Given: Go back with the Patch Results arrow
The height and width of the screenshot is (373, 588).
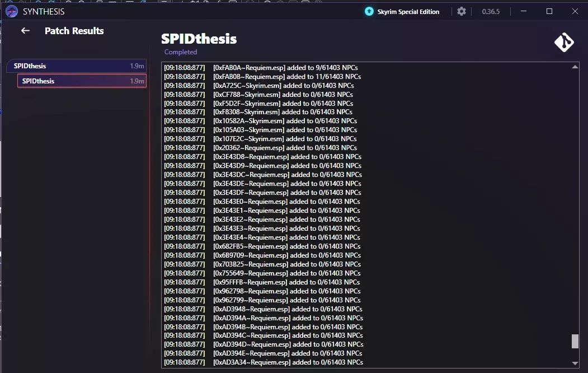Looking at the screenshot, I should pyautogui.click(x=25, y=31).
